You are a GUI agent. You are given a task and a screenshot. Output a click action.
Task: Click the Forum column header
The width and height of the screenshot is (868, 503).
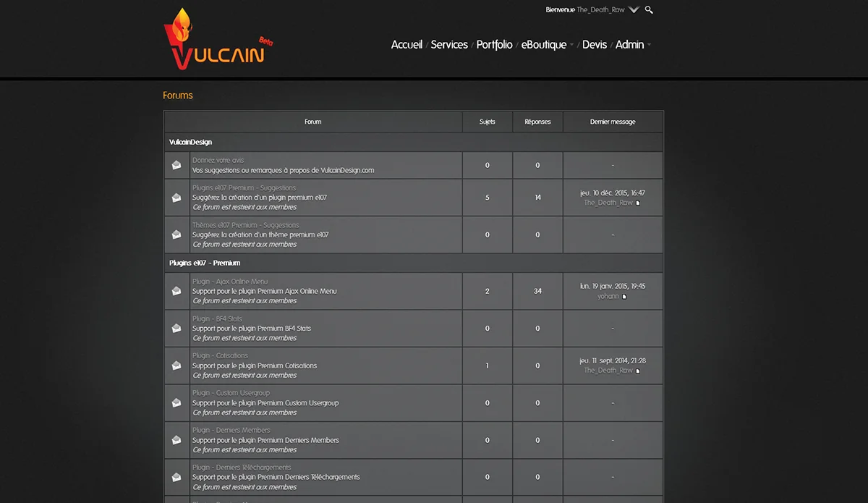(x=313, y=122)
